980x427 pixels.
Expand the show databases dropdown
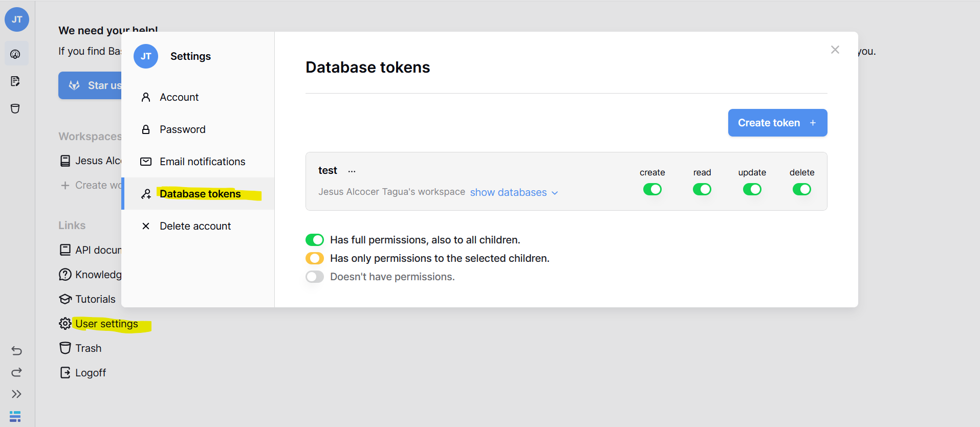tap(514, 192)
